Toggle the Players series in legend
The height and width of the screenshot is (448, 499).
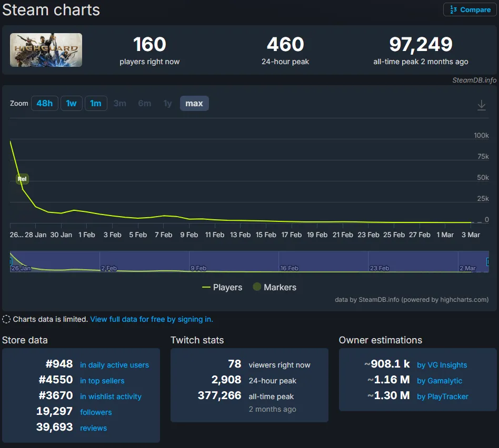click(222, 288)
